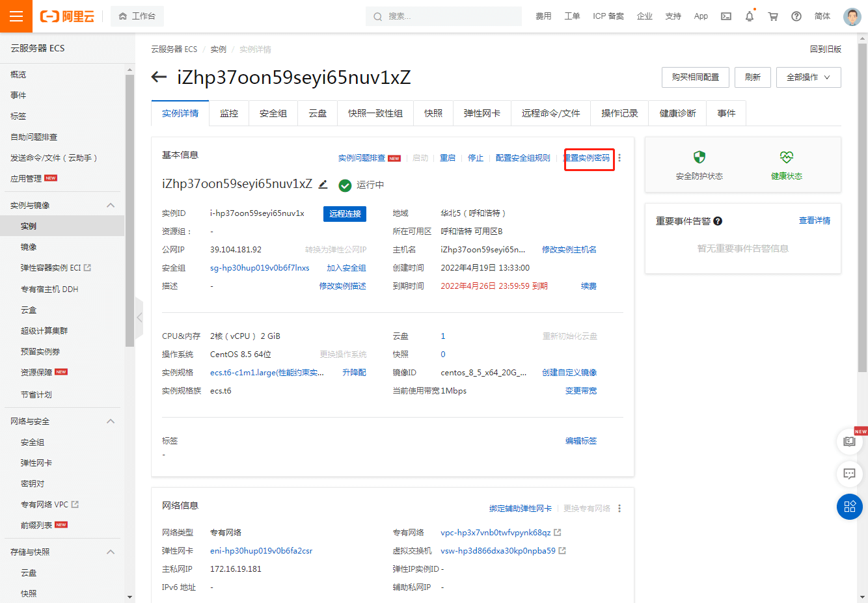Click 创建自定义镜像 link
868x603 pixels.
569,373
